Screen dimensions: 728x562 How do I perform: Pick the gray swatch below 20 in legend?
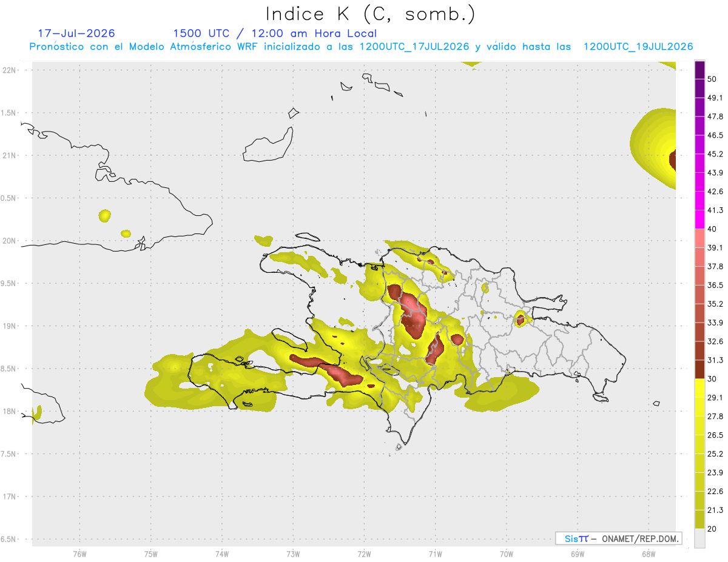[x=699, y=538]
